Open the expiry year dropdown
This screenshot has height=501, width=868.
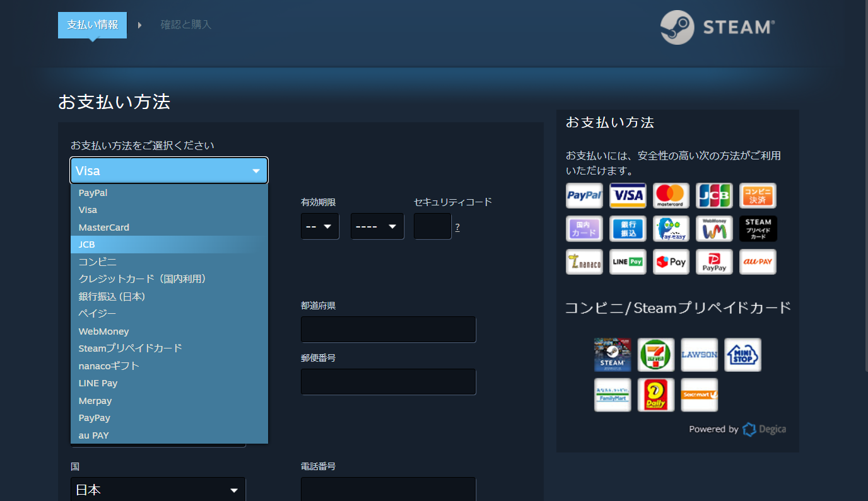click(377, 226)
